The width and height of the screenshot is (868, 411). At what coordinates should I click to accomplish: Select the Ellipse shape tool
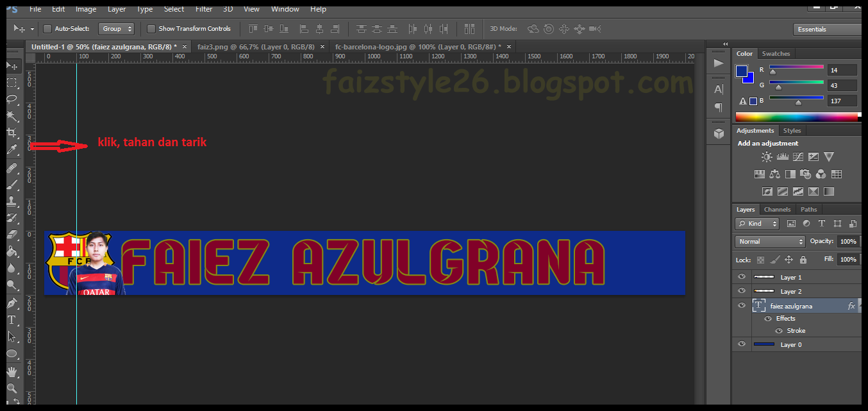(x=12, y=353)
